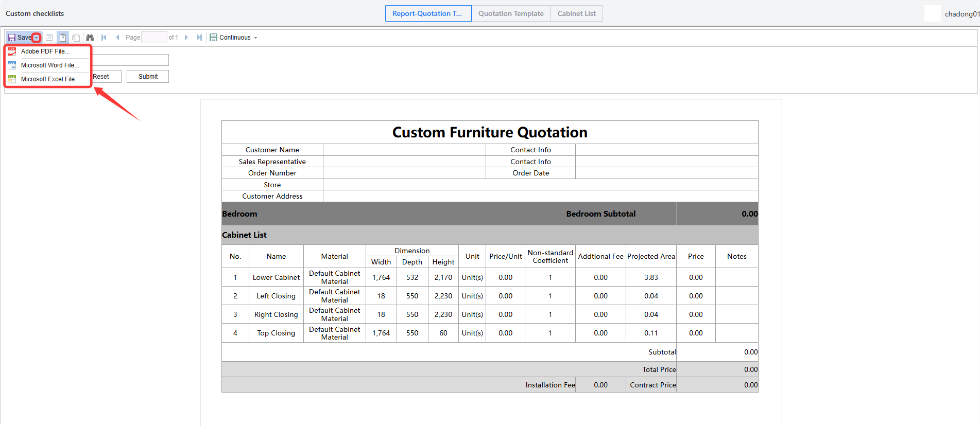Select the Order Number label cell

pos(272,173)
